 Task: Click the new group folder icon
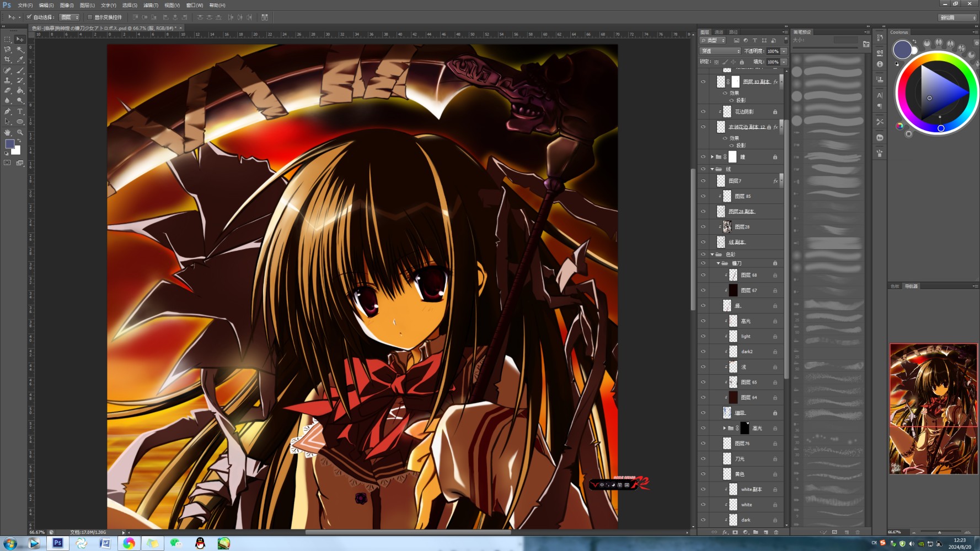pos(756,532)
